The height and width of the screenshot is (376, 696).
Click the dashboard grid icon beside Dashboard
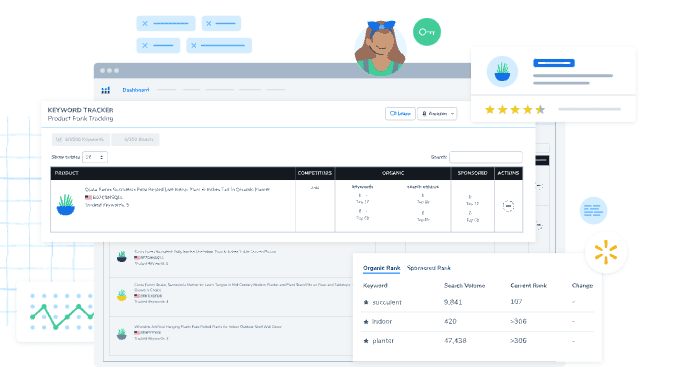click(x=106, y=90)
